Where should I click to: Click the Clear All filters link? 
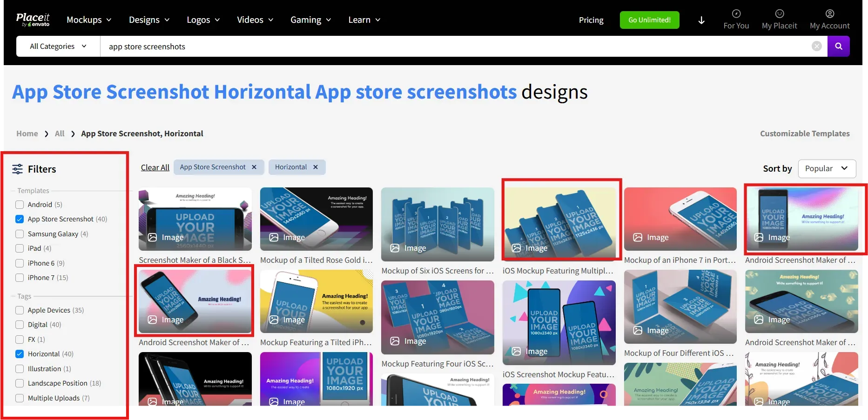click(155, 167)
